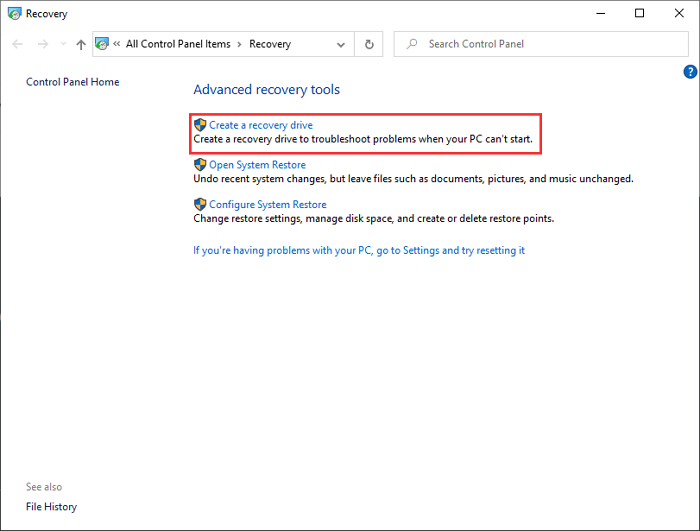
Task: Refresh the Recovery page
Action: [x=369, y=44]
